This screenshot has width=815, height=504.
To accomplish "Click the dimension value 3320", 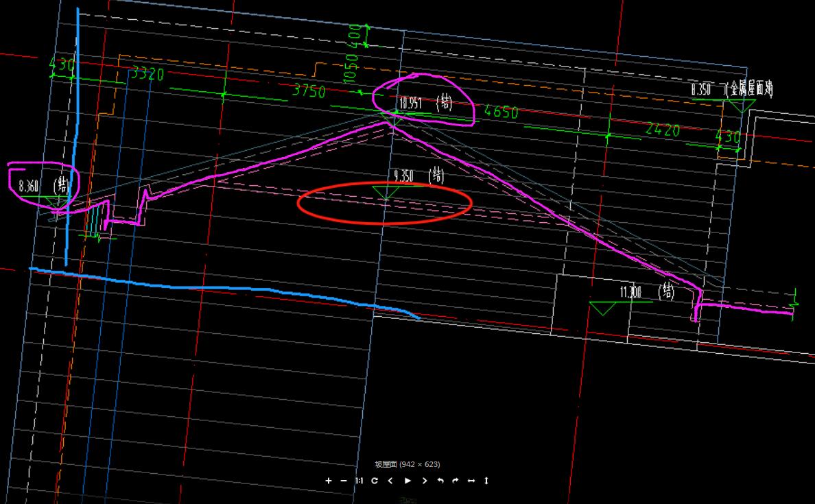I will [x=147, y=73].
